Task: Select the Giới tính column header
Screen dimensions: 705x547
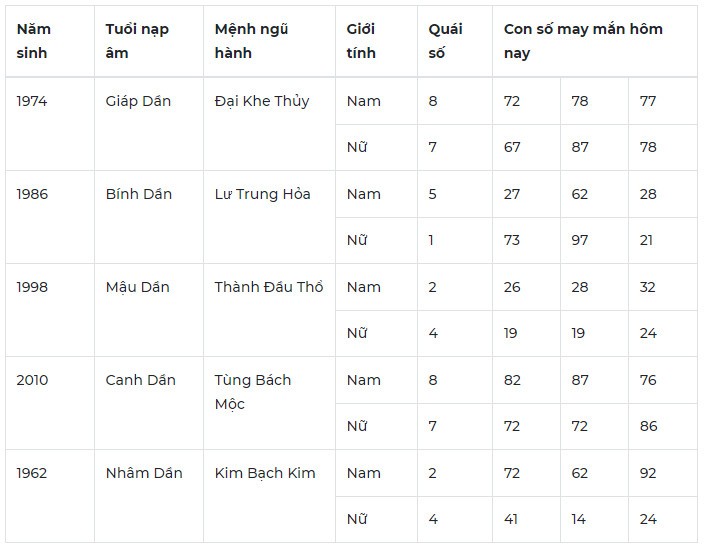Action: click(x=376, y=41)
